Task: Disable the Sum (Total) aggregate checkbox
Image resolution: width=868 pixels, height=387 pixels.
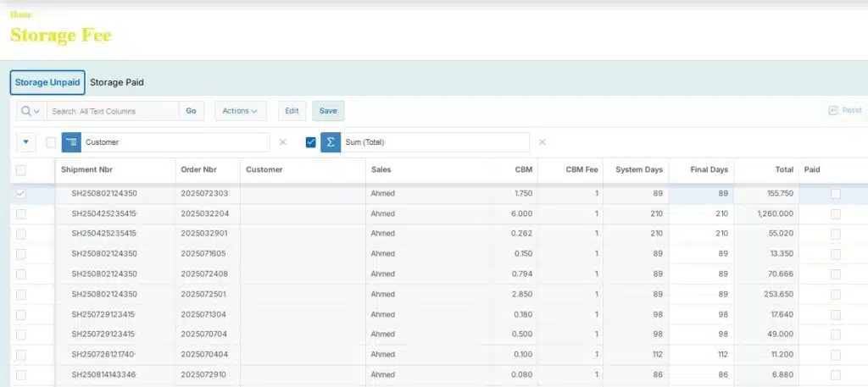Action: click(310, 142)
